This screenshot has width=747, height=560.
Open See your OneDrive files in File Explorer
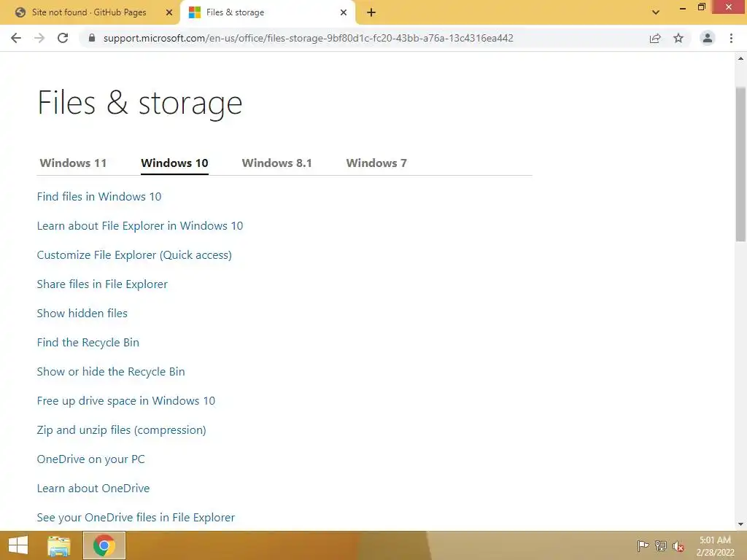[x=136, y=518]
